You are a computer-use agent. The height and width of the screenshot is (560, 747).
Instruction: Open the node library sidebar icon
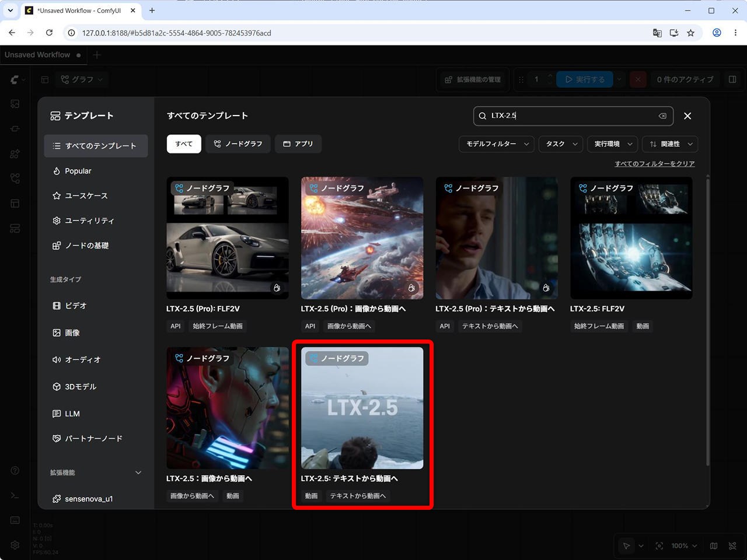coord(15,129)
